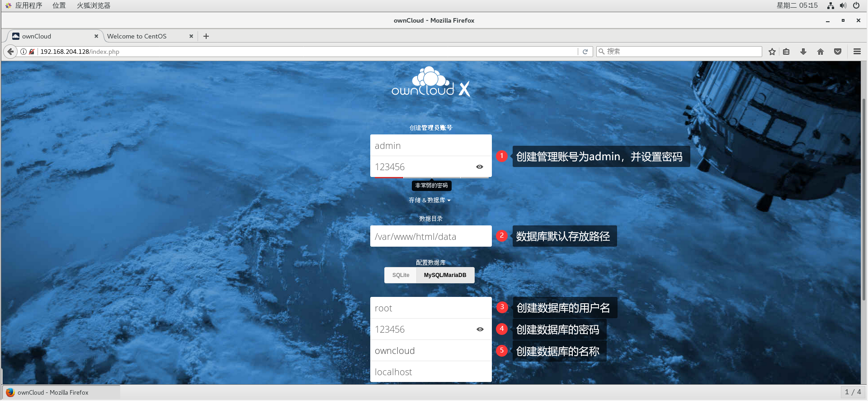Click the database user field root

point(431,308)
